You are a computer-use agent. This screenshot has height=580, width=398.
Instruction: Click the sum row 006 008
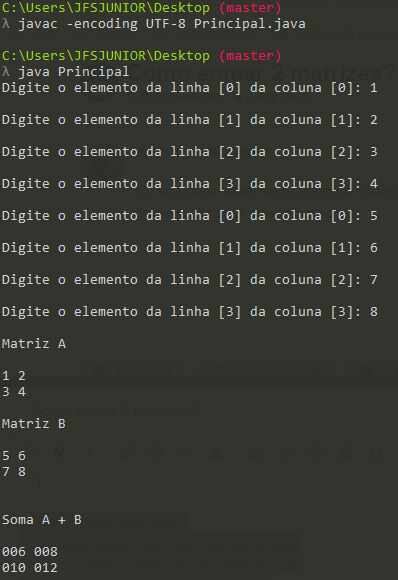click(30, 552)
